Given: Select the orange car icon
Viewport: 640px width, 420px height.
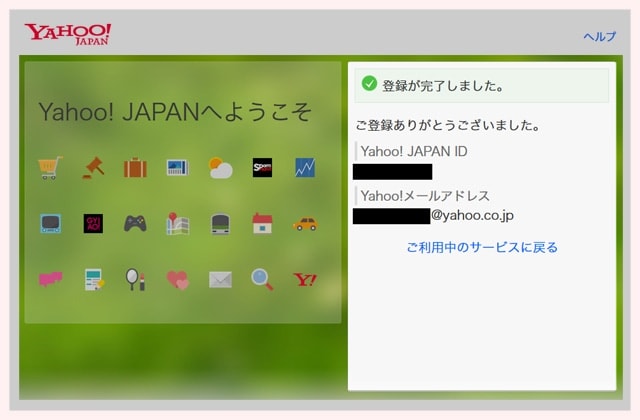Looking at the screenshot, I should tap(305, 224).
